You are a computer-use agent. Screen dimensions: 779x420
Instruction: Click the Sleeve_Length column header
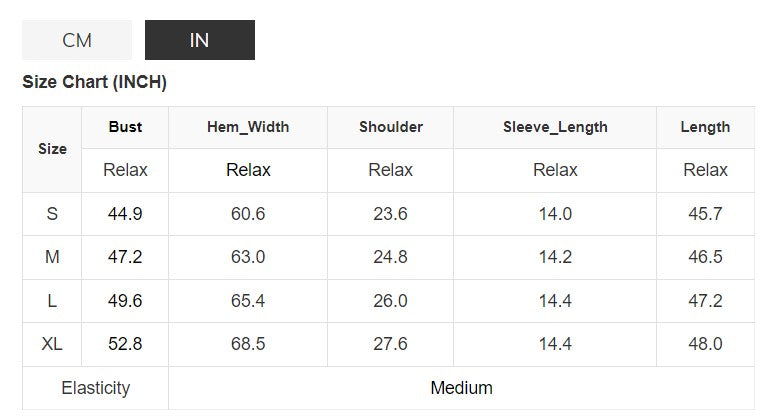[x=555, y=127]
